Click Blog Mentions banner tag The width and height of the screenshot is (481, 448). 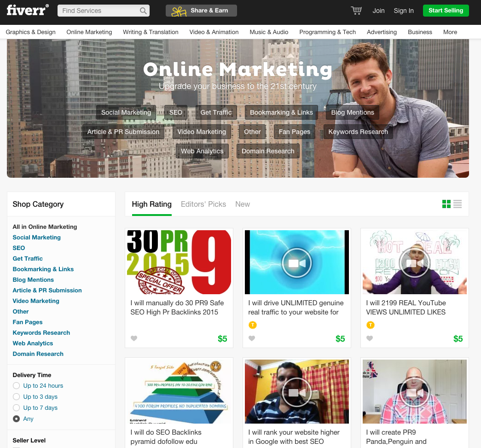click(353, 112)
